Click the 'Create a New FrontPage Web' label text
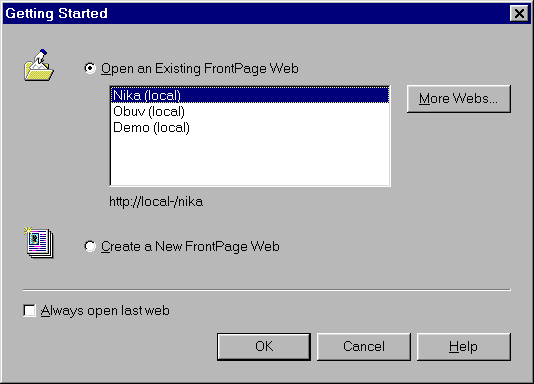This screenshot has width=534, height=384. coord(190,246)
